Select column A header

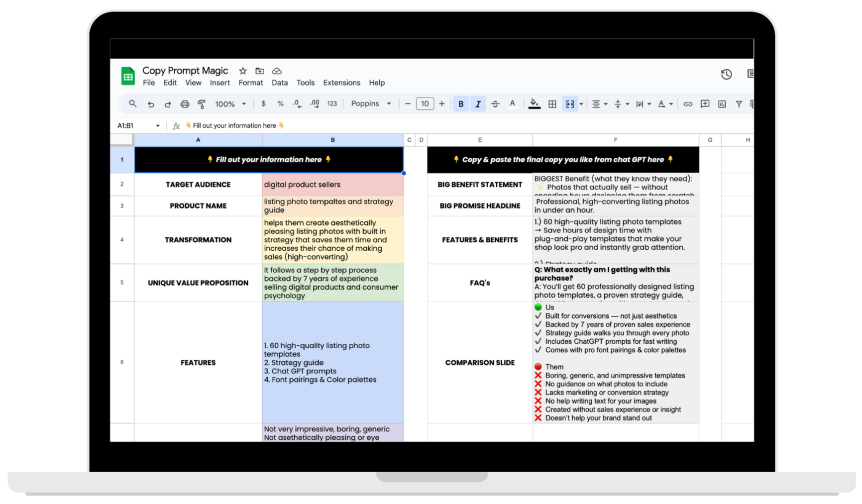pyautogui.click(x=198, y=140)
